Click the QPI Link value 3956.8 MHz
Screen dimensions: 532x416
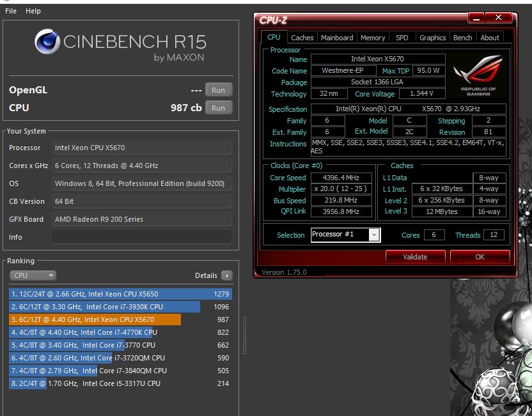pyautogui.click(x=341, y=212)
